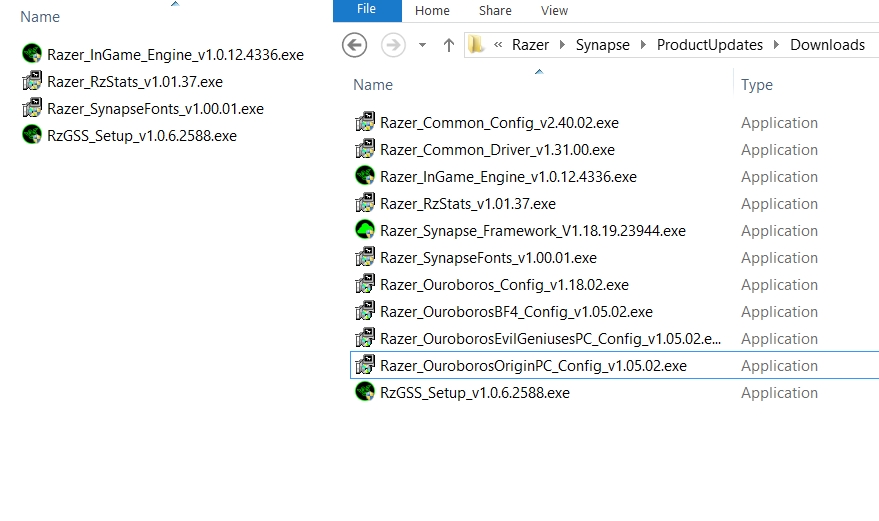Select Razer_OuroborosBF4_Config_v1.05.02.exe file name

(x=516, y=312)
